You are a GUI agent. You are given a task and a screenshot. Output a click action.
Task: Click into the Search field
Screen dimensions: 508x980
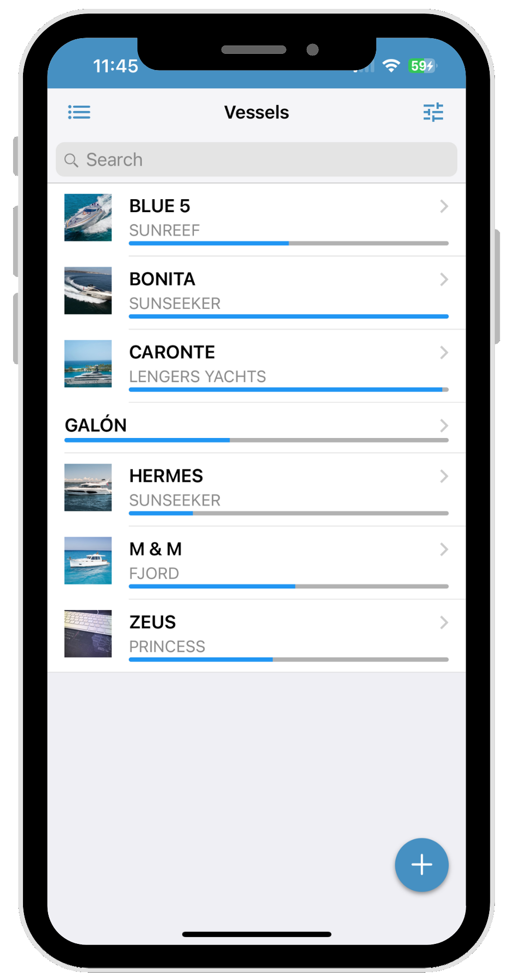click(x=257, y=159)
